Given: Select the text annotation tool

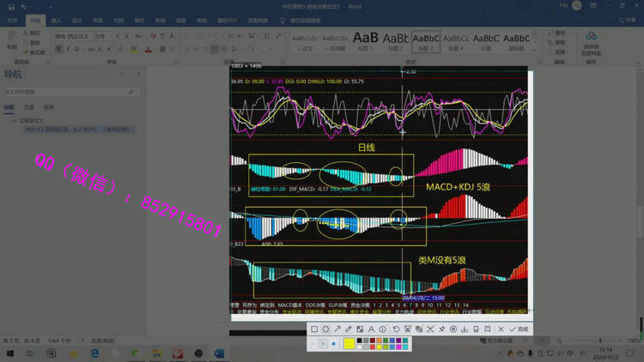Looking at the screenshot, I should click(370, 329).
